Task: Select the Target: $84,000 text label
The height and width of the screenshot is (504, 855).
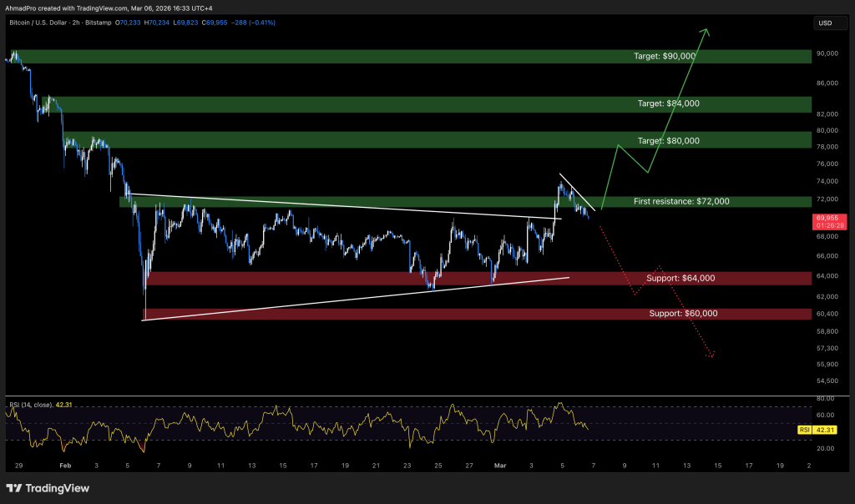Action: tap(667, 103)
